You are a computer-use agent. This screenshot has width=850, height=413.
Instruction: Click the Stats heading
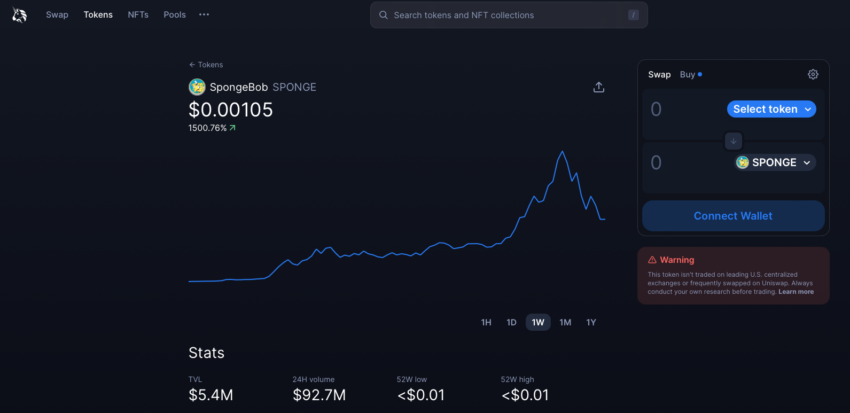(207, 353)
